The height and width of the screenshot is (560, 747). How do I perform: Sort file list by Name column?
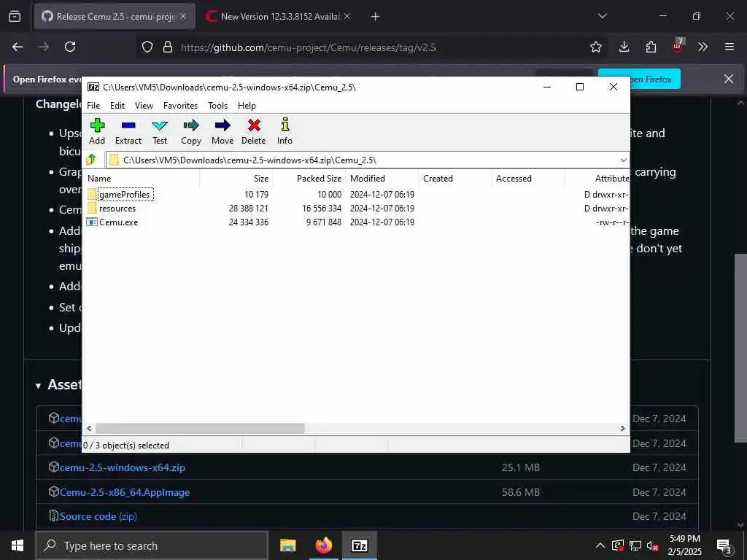point(142,178)
